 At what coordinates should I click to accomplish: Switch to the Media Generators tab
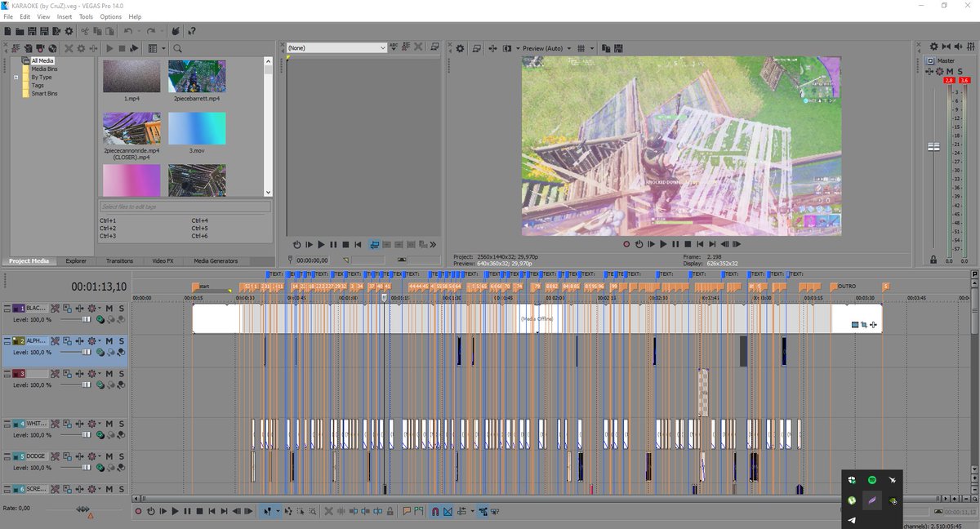pyautogui.click(x=216, y=261)
